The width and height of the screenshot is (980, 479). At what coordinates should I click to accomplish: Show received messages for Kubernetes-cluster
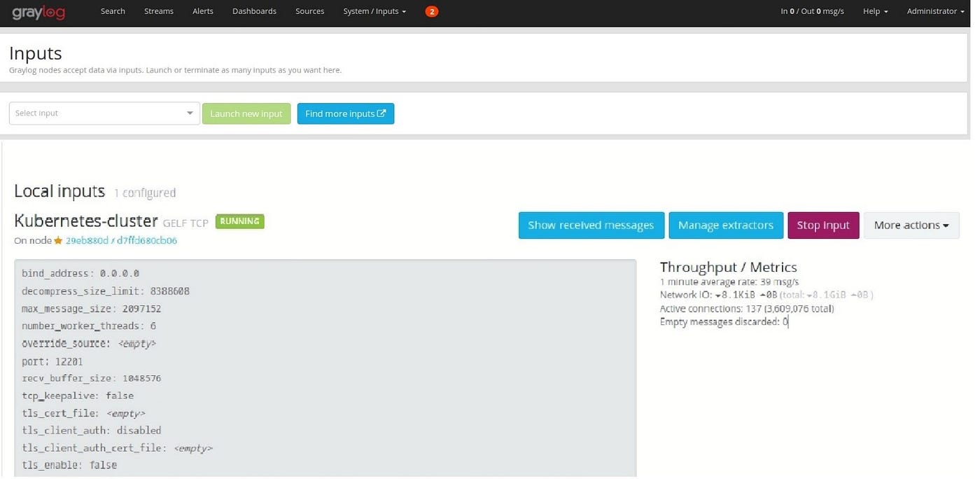pos(591,225)
